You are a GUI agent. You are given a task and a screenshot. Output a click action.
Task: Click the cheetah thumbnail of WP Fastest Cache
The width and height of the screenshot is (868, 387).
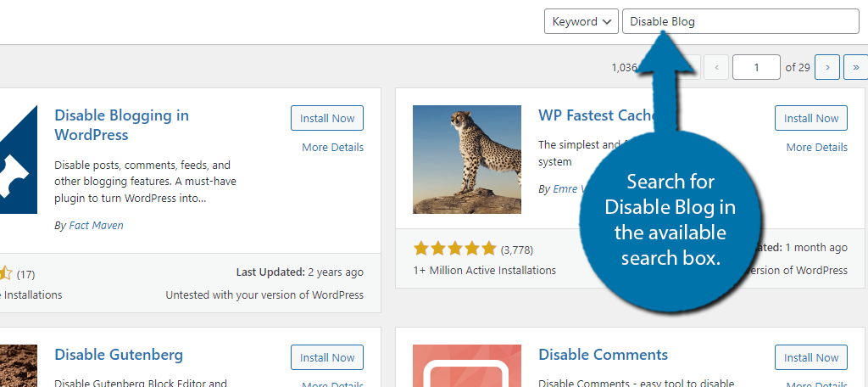coord(467,159)
